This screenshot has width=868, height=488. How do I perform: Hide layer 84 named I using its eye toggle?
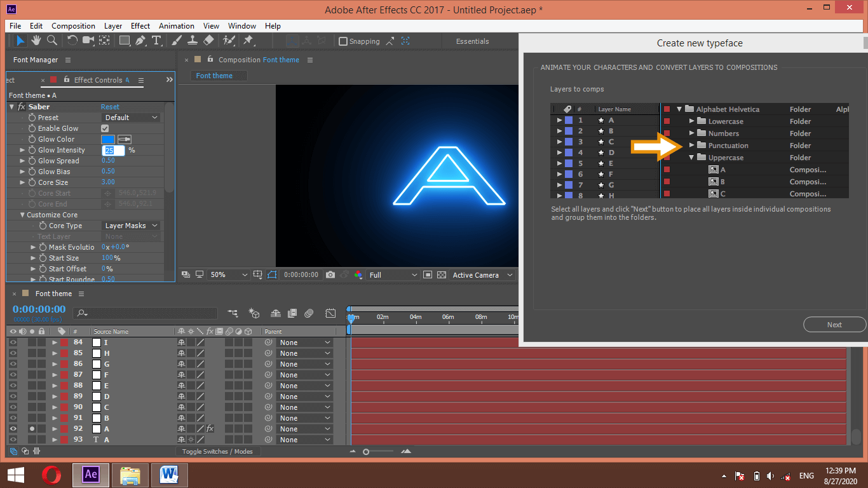[12, 342]
